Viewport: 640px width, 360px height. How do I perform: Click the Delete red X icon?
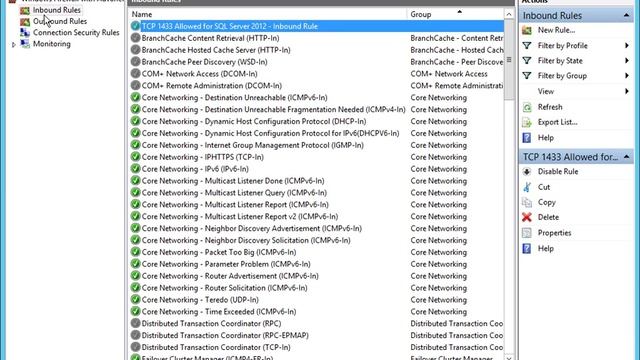tap(527, 218)
